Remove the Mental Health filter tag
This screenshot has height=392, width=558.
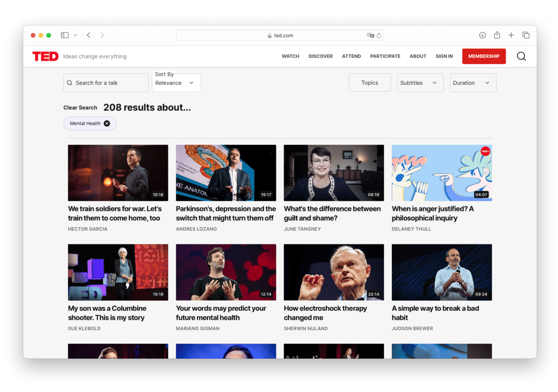coord(107,123)
